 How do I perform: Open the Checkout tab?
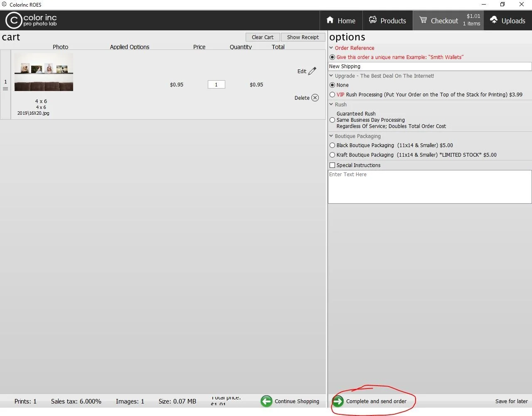tap(448, 20)
